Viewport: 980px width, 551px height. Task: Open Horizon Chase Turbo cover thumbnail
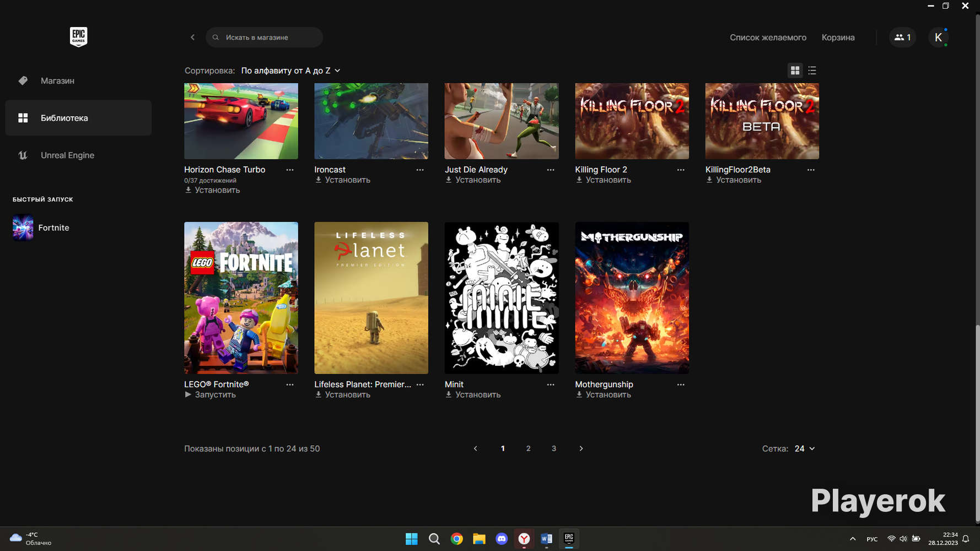[241, 121]
